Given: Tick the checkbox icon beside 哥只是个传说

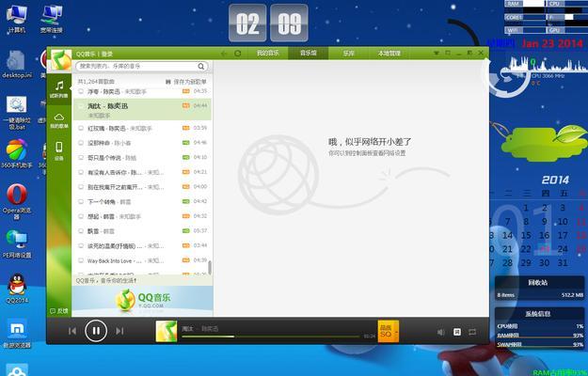Looking at the screenshot, I should tap(81, 157).
